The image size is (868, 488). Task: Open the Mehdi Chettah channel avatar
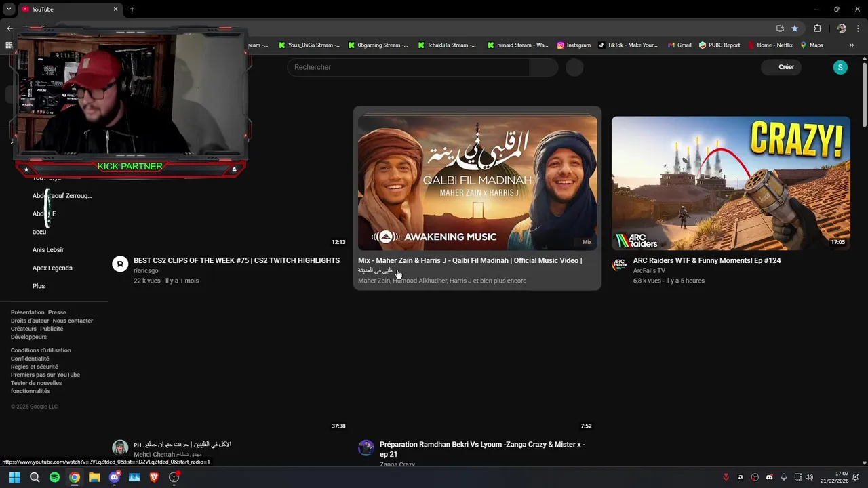pos(120,448)
